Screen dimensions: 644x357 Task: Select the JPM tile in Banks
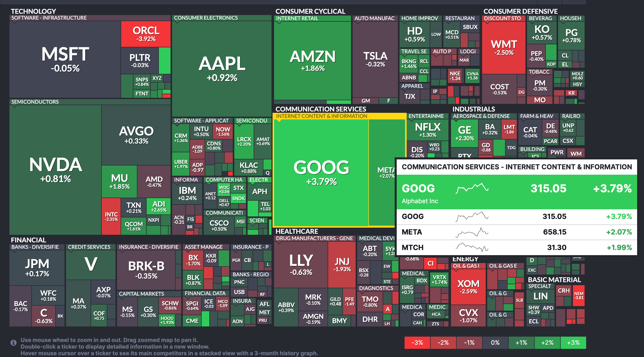(x=37, y=268)
